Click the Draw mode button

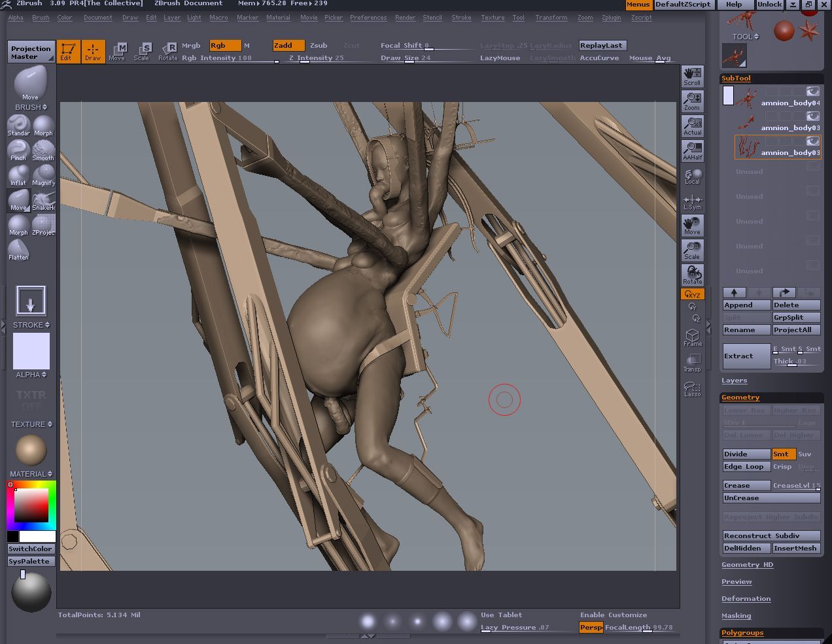(93, 51)
